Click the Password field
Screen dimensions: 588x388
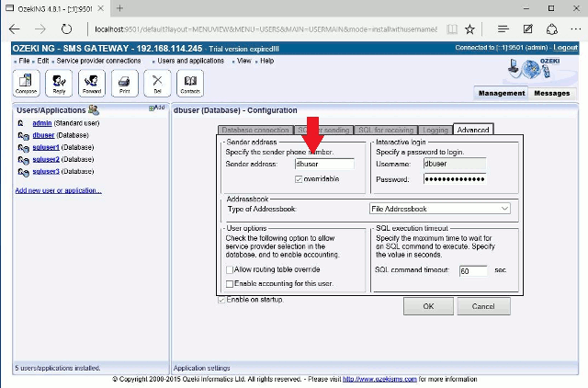pos(455,179)
